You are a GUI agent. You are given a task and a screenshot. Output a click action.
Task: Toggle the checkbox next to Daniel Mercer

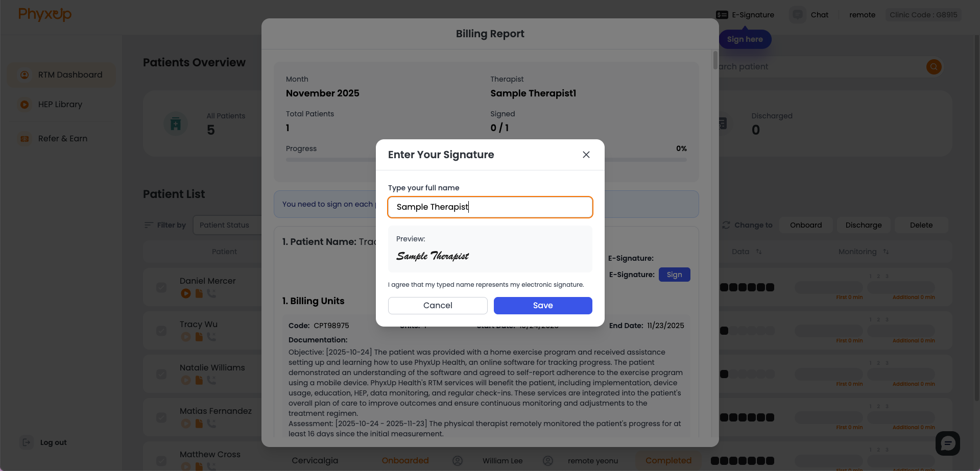[x=161, y=287]
